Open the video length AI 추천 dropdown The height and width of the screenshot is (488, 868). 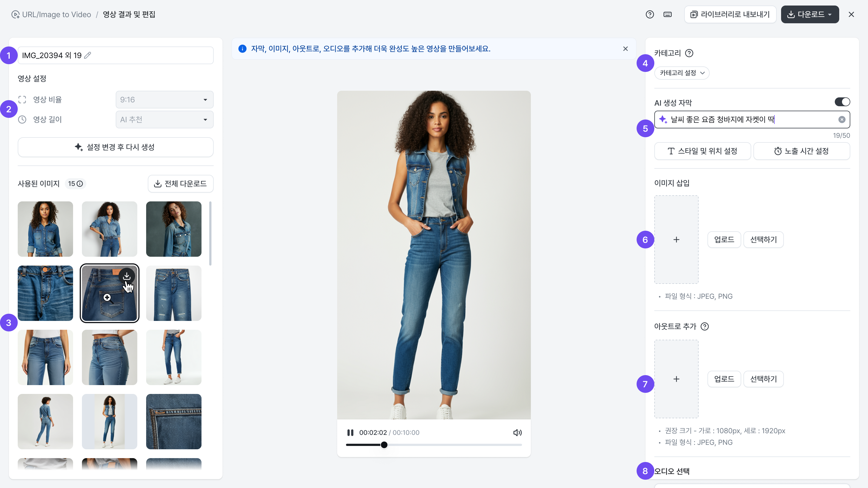(x=164, y=120)
